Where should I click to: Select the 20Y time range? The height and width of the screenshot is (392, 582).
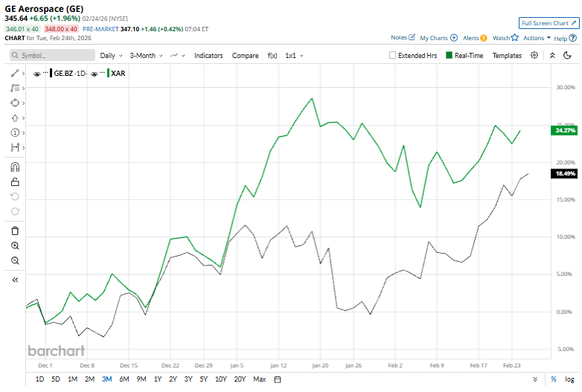(x=240, y=379)
